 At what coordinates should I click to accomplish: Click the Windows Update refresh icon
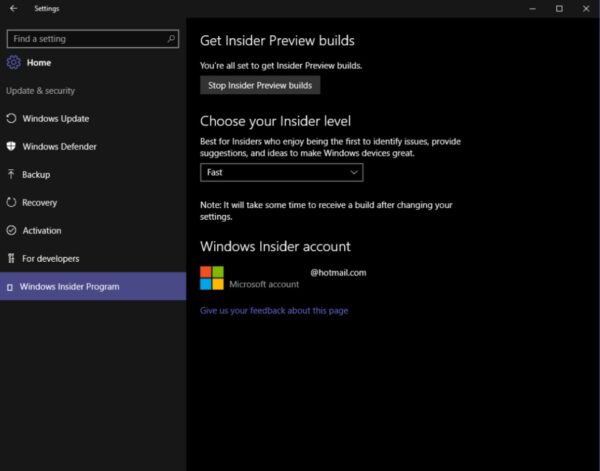click(x=12, y=119)
